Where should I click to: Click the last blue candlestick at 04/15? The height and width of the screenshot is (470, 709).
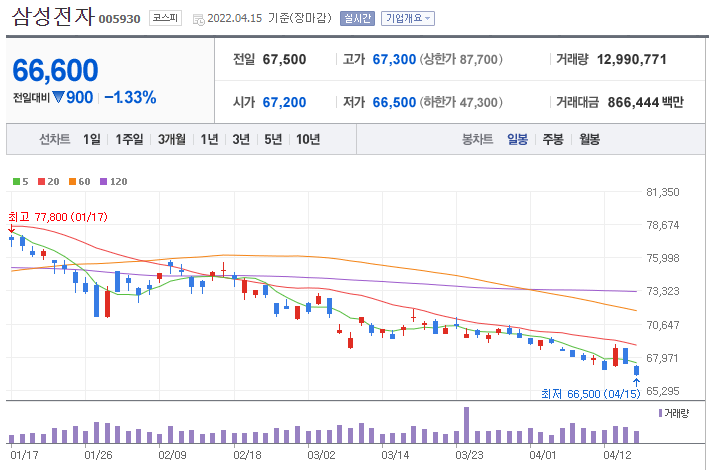[637, 370]
